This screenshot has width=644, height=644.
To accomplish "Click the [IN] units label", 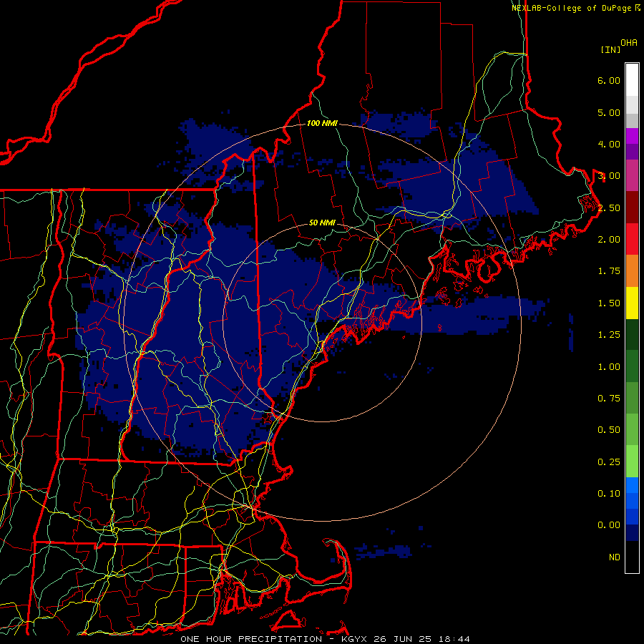I will (x=610, y=49).
